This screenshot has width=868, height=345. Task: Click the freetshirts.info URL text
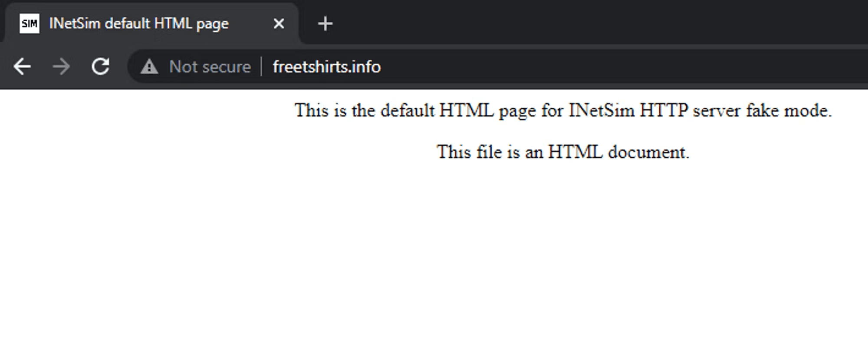tap(326, 67)
